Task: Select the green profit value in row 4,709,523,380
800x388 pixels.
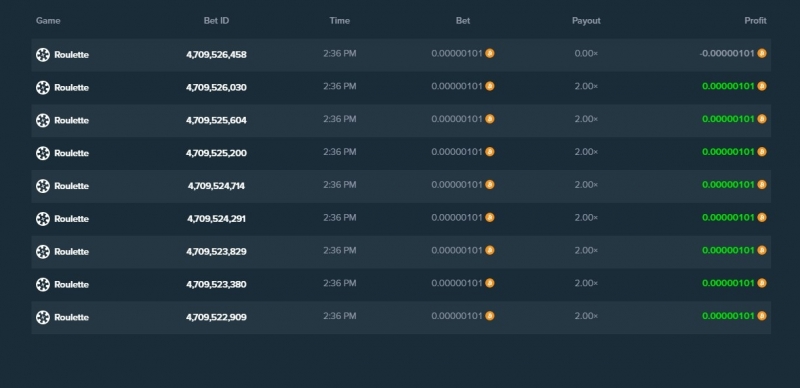Action: coord(728,283)
